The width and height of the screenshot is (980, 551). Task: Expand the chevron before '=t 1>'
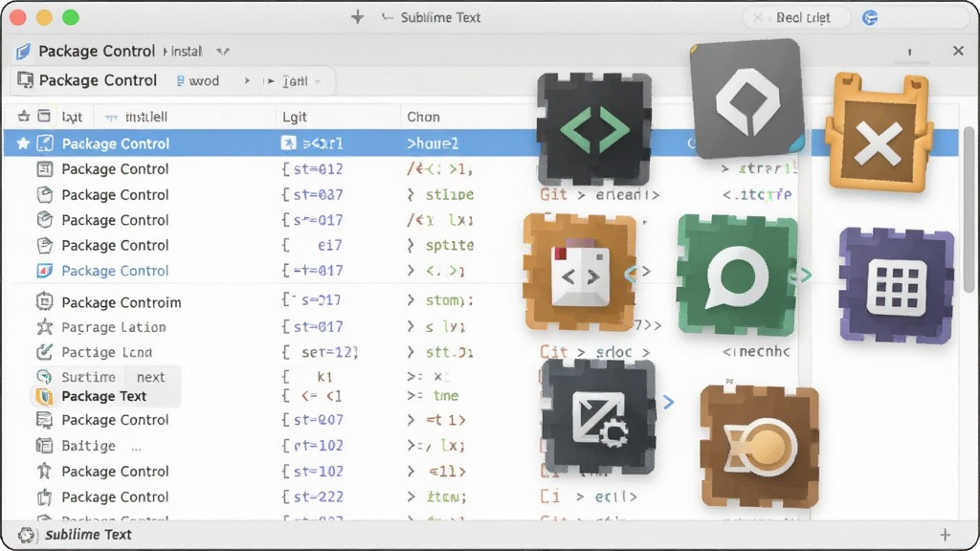411,421
